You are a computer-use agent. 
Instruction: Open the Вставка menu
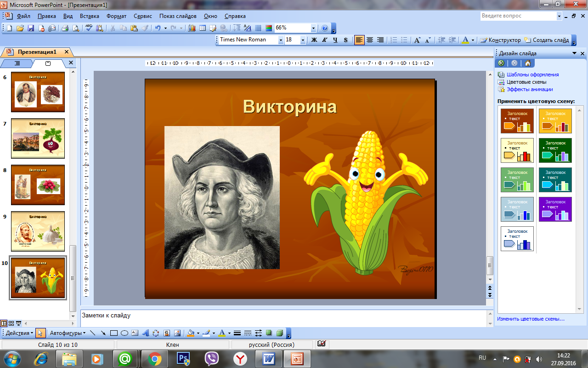pyautogui.click(x=89, y=16)
